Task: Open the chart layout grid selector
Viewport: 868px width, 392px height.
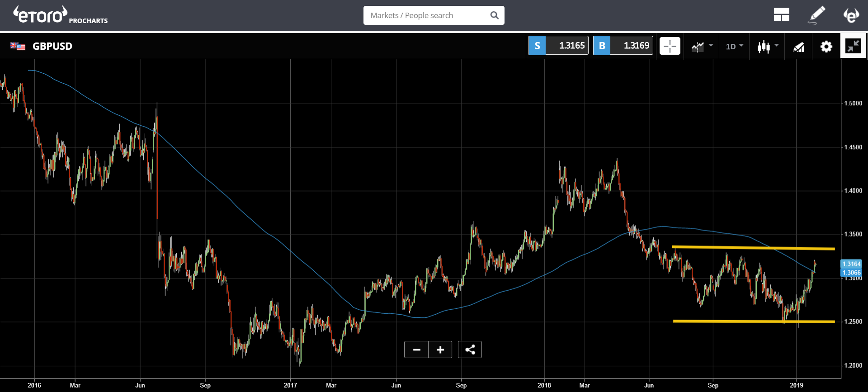Action: tap(781, 15)
